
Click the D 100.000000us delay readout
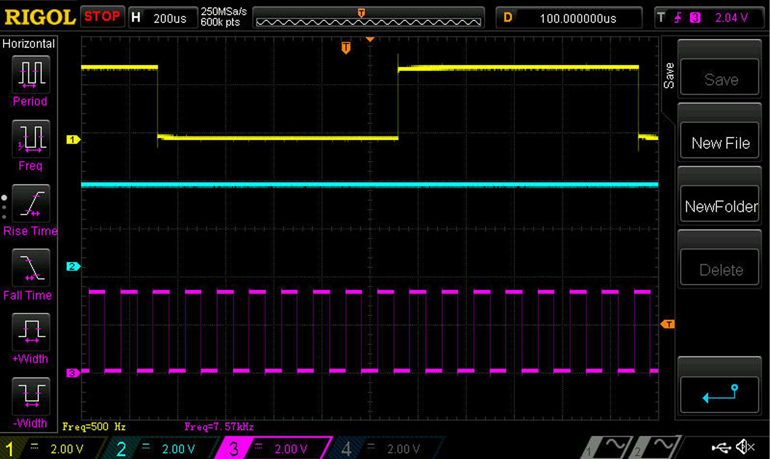(569, 18)
